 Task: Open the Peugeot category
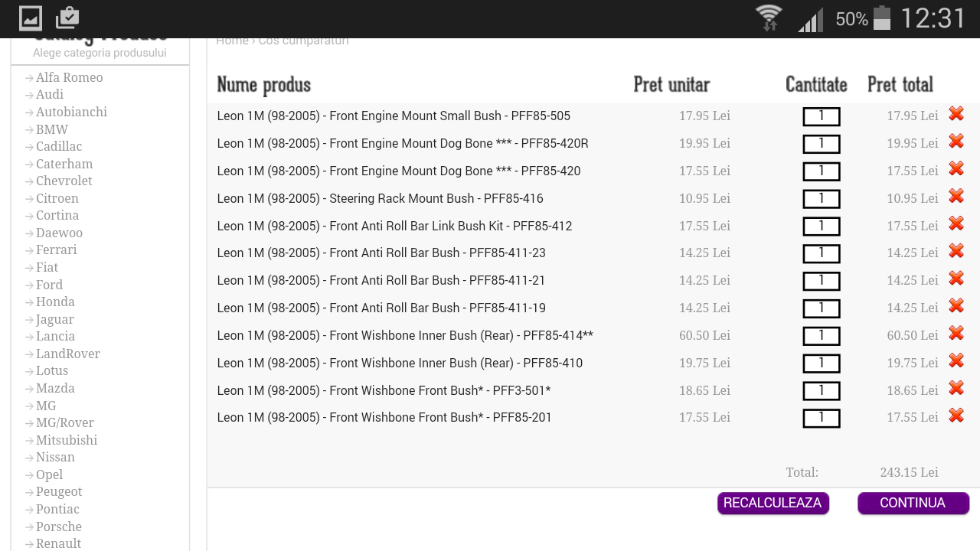click(x=59, y=491)
